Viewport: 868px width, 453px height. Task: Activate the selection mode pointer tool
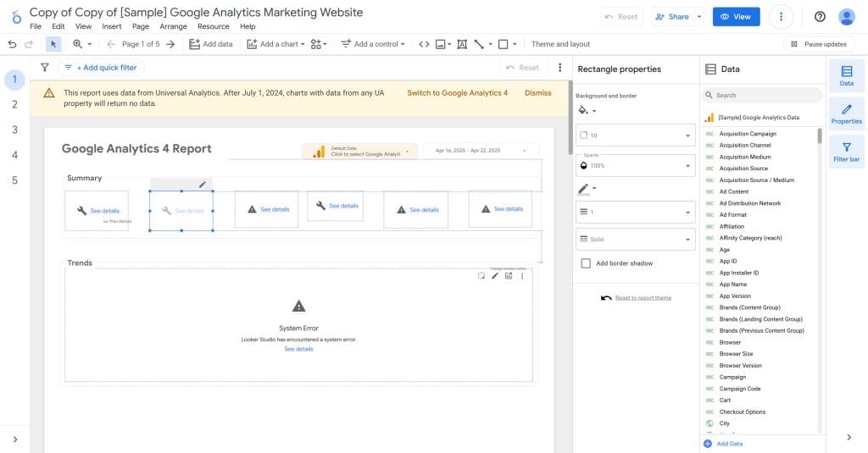click(x=53, y=44)
